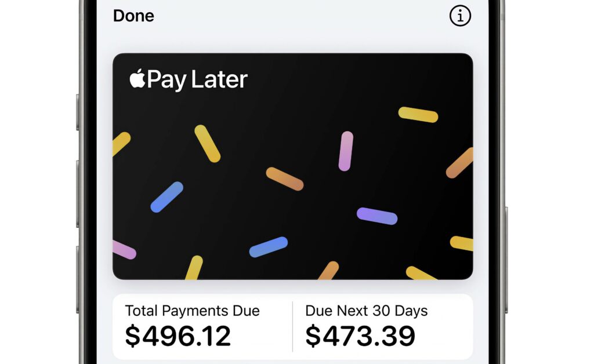Tap the Done button
The height and width of the screenshot is (364, 594).
tap(133, 16)
